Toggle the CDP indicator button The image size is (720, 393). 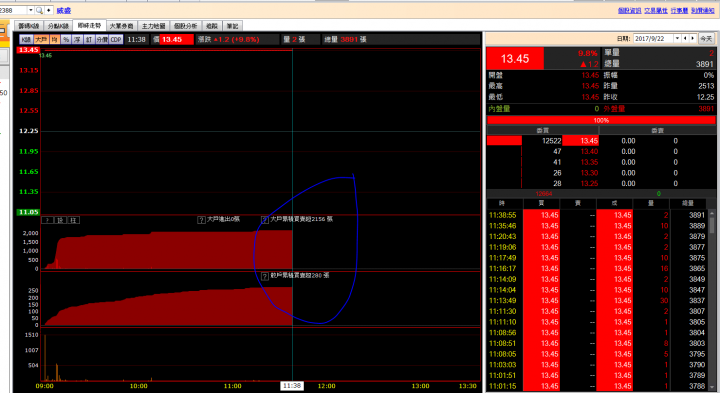tap(116, 39)
